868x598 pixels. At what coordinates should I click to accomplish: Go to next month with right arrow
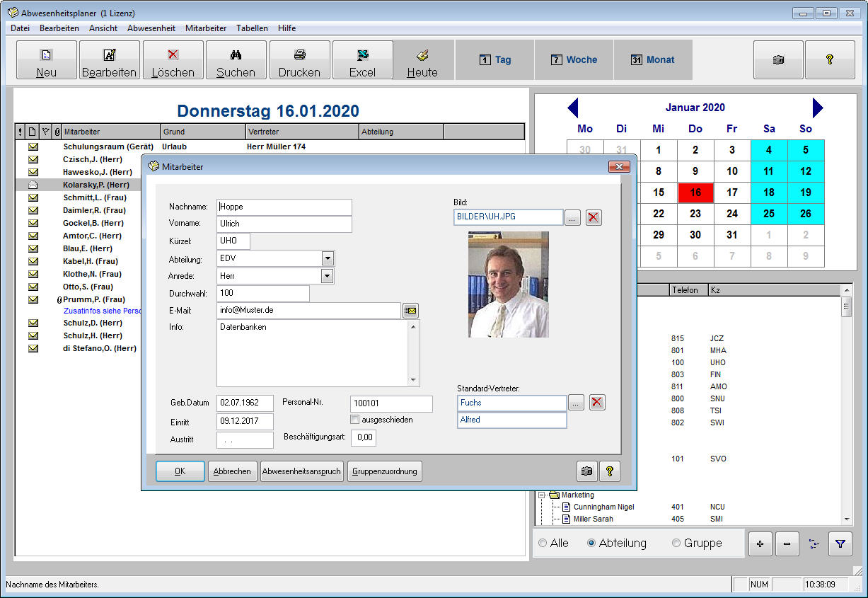(x=817, y=108)
